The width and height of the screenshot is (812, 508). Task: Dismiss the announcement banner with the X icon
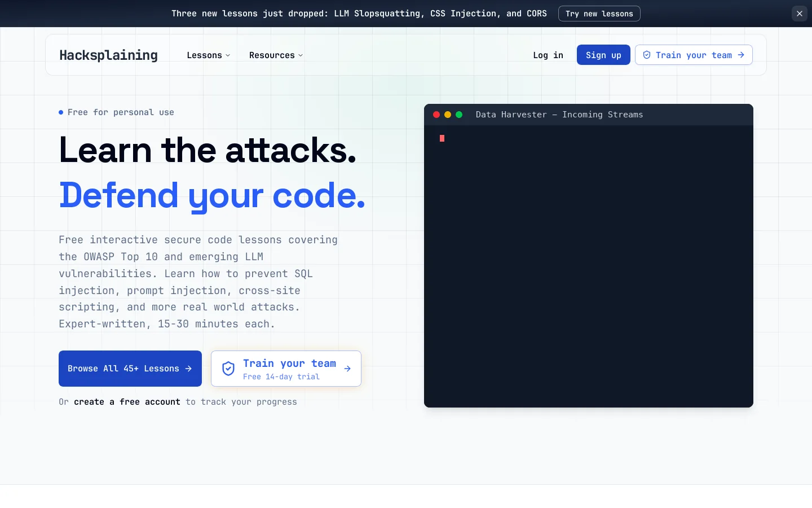[x=799, y=14]
